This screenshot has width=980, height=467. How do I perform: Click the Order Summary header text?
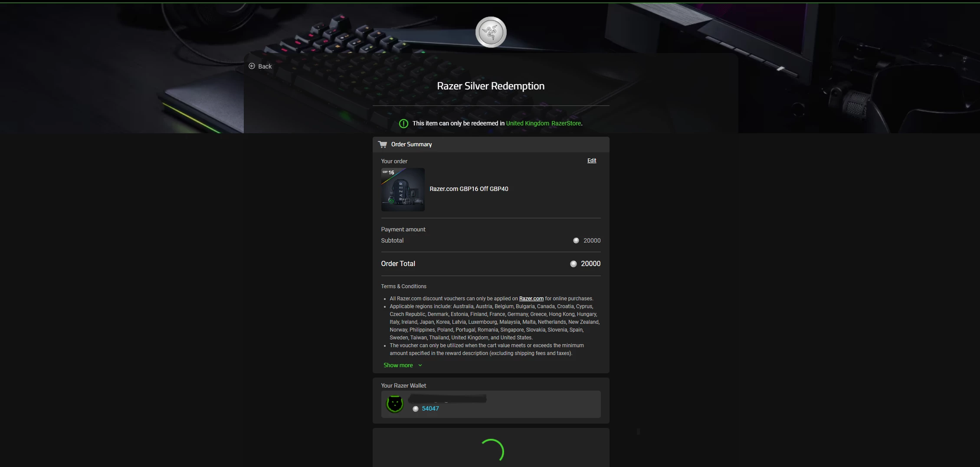(412, 144)
